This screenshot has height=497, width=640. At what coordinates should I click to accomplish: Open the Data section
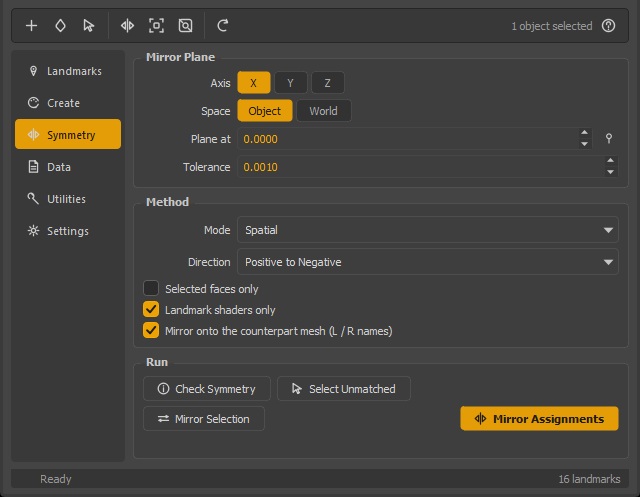point(68,166)
